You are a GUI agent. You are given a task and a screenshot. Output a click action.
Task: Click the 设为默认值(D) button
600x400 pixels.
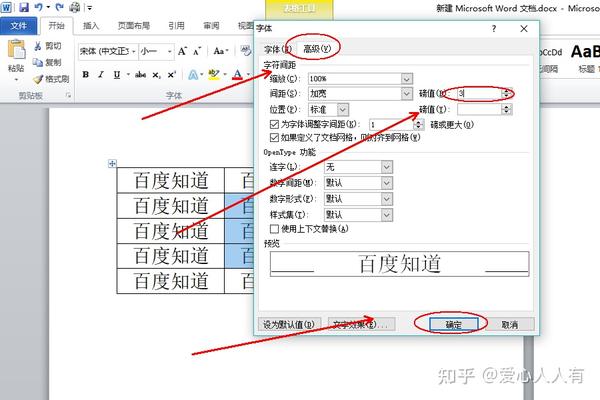point(289,325)
